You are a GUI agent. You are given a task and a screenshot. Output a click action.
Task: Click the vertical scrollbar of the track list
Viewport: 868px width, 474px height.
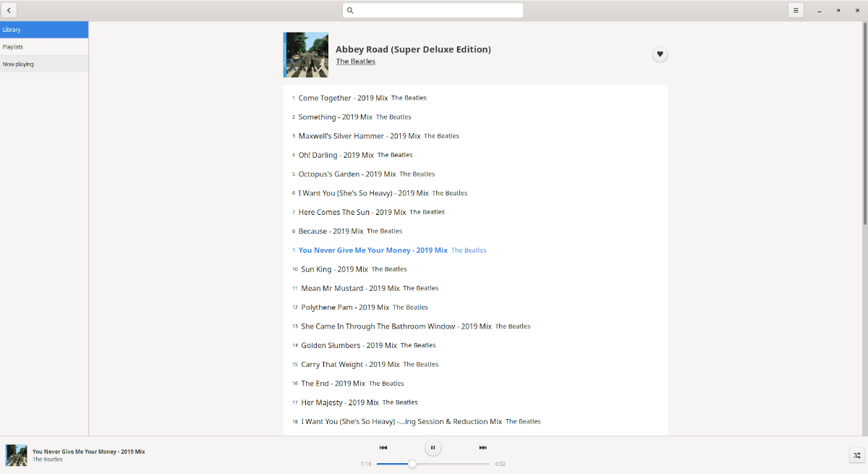pyautogui.click(x=864, y=123)
